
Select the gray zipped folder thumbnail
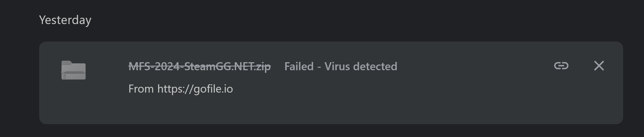(74, 70)
